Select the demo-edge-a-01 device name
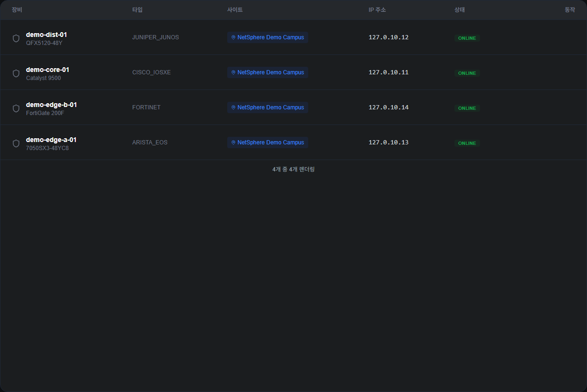This screenshot has width=587, height=392. point(51,140)
